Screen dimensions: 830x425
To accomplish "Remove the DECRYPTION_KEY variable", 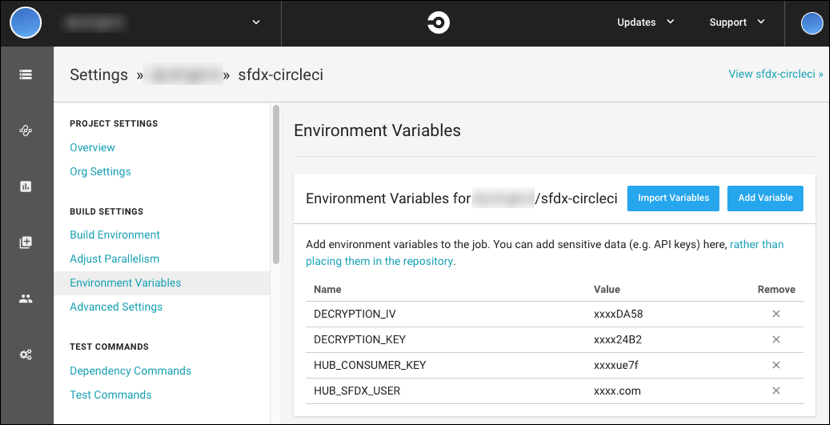I will pos(776,339).
